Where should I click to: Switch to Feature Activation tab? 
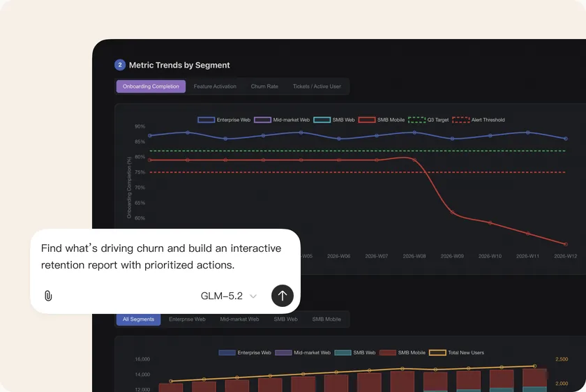click(x=215, y=86)
